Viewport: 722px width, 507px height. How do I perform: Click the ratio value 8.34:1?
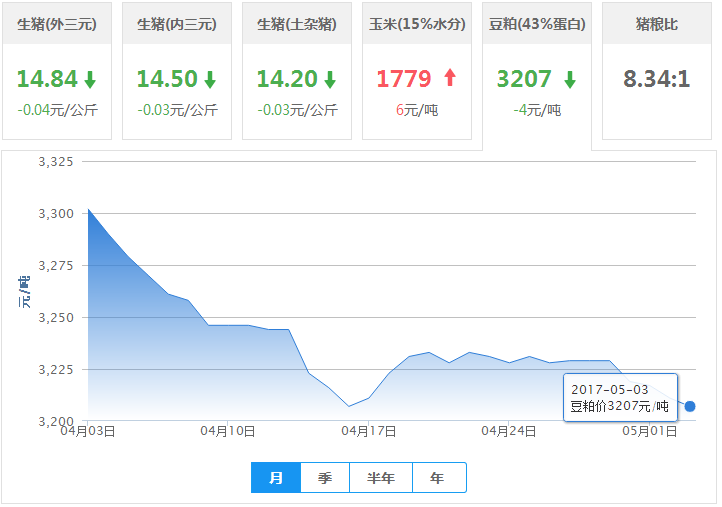[x=657, y=79]
